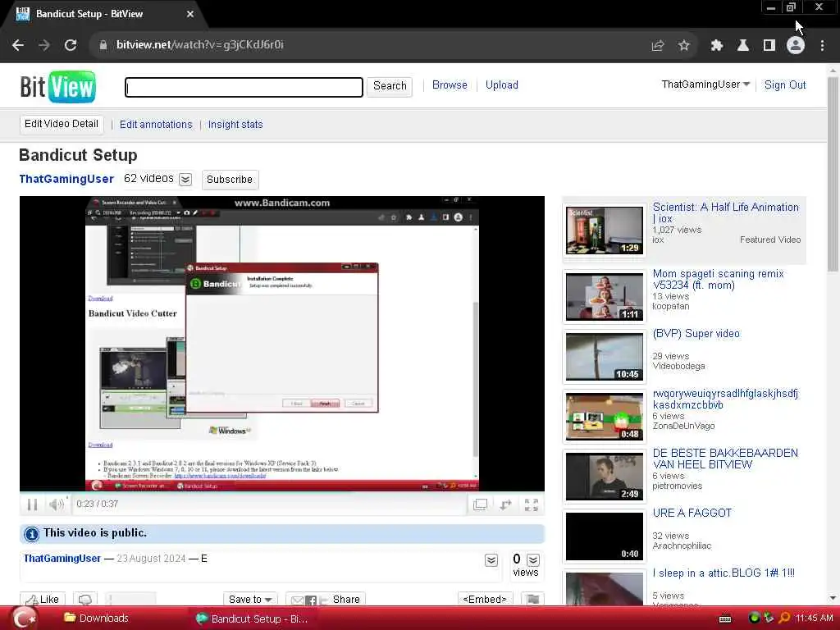
Task: Open the Mom spageti scaning remix video
Action: pos(718,280)
